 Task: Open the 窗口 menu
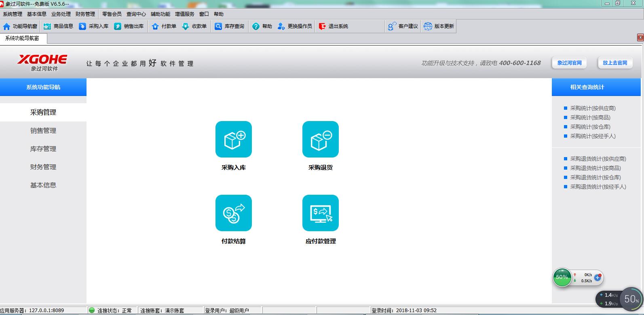pos(204,14)
